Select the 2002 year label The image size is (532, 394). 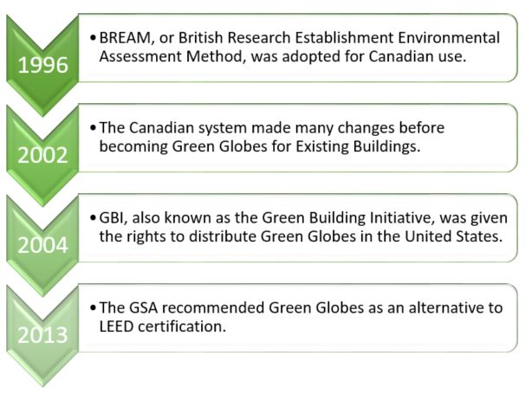(42, 155)
